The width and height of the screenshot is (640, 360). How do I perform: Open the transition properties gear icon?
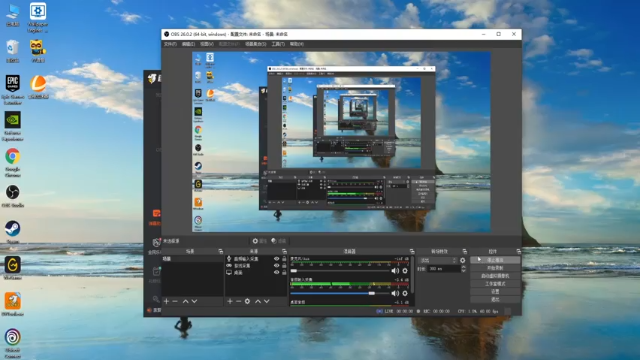coord(462,260)
